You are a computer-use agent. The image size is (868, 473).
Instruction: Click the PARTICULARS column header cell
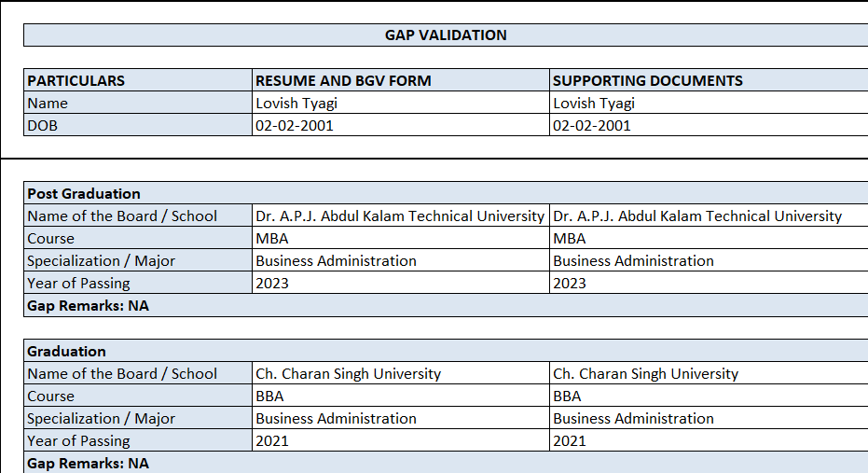pos(138,80)
